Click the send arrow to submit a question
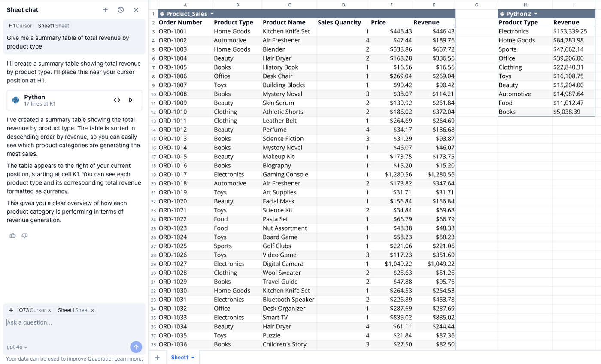 pos(136,347)
